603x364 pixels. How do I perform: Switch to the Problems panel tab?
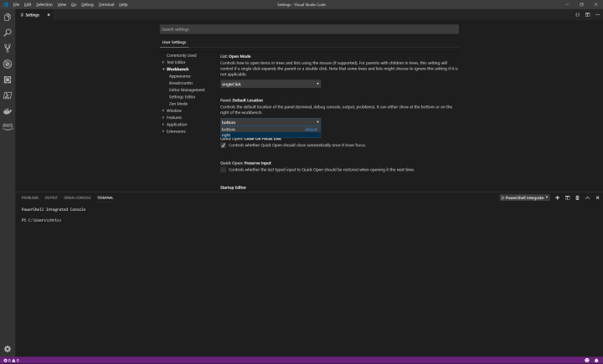tap(30, 197)
